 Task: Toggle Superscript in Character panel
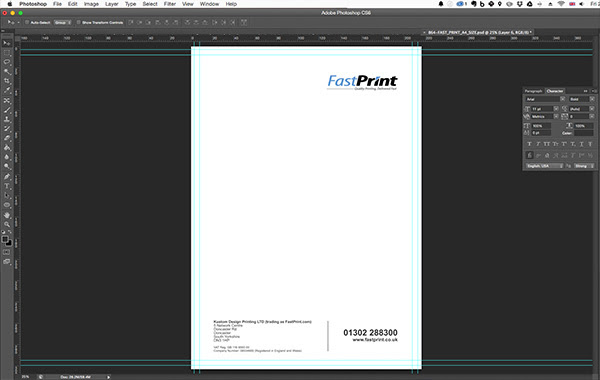click(x=564, y=144)
